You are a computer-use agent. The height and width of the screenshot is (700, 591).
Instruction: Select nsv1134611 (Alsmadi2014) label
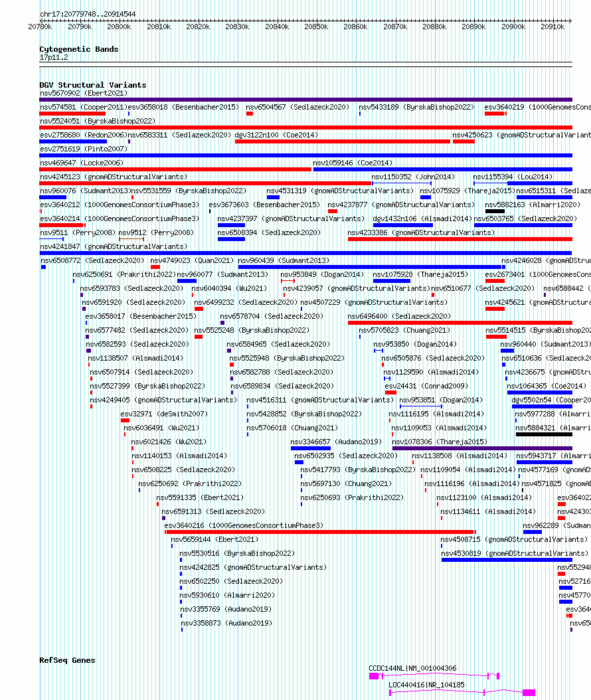pyautogui.click(x=488, y=511)
